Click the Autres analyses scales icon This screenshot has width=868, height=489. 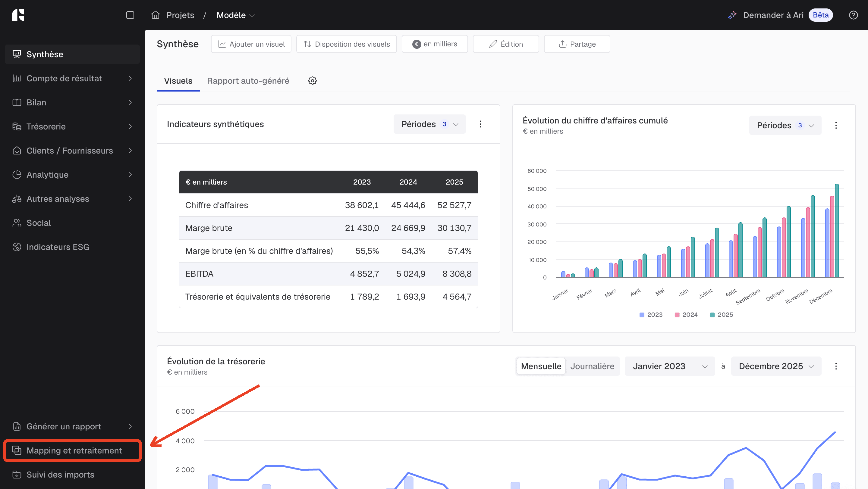pos(17,199)
